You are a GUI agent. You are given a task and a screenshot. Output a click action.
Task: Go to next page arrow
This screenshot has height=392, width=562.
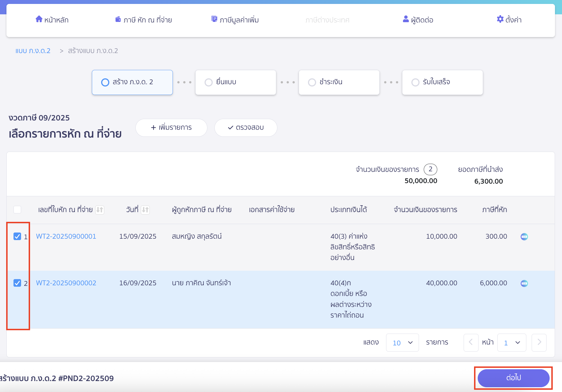click(539, 343)
